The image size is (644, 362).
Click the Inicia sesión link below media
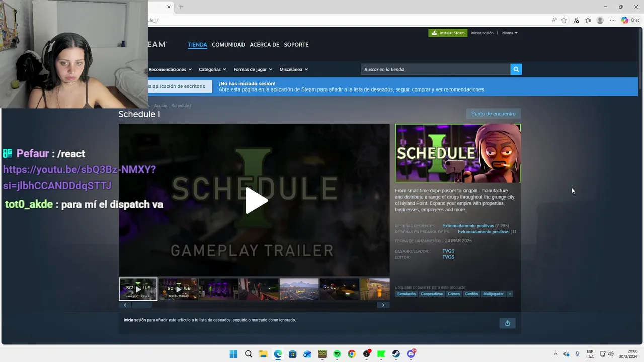135,320
